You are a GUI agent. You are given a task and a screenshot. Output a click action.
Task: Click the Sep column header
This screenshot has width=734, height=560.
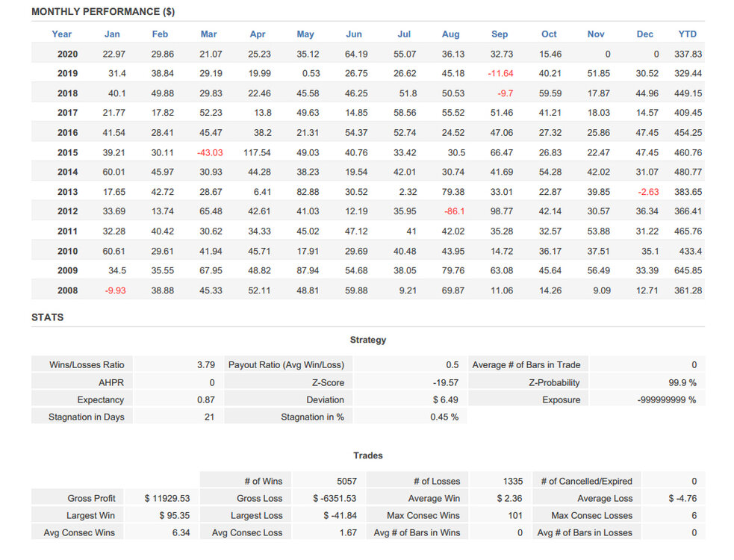pos(500,34)
